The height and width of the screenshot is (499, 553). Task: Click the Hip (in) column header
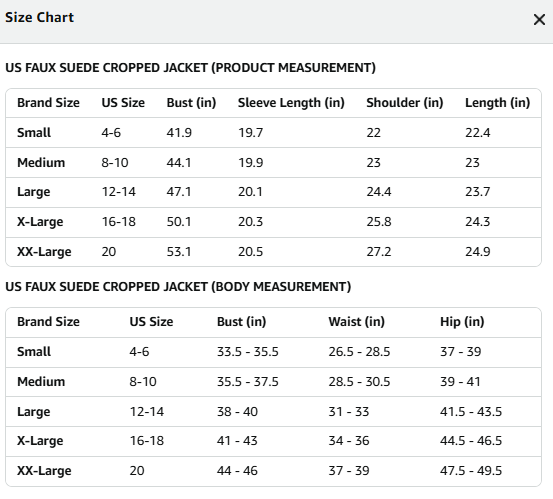coord(462,322)
